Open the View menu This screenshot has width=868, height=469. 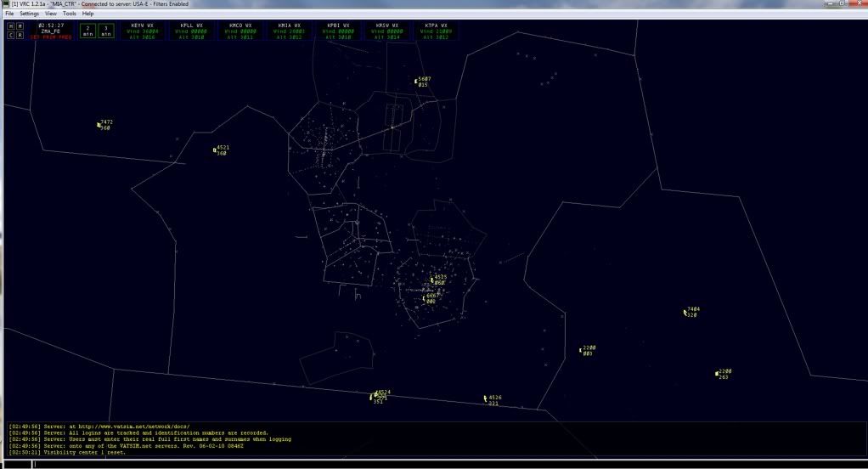51,14
